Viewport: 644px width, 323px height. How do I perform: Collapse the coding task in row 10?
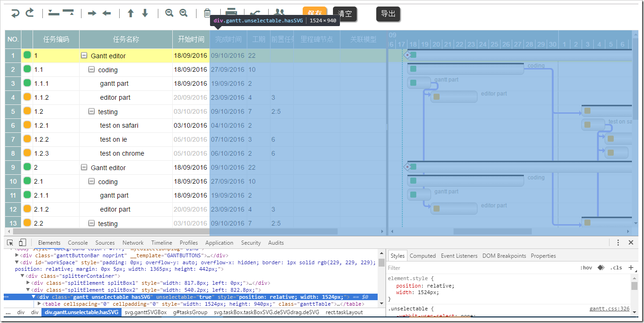[x=92, y=181]
